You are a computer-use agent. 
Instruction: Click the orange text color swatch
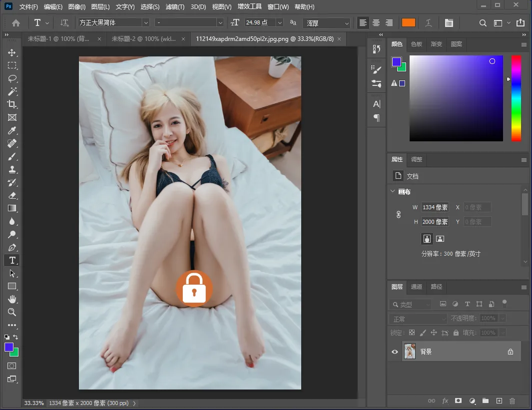[408, 22]
